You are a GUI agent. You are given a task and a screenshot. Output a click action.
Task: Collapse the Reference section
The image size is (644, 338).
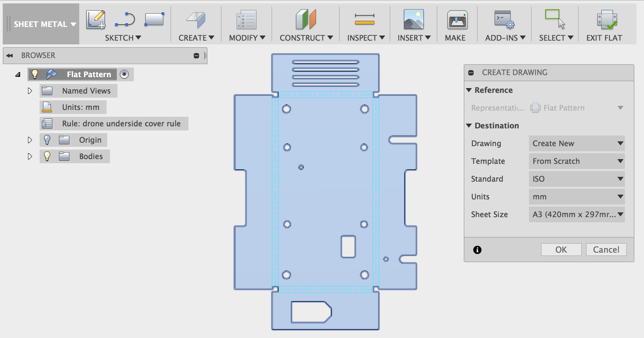tap(469, 90)
